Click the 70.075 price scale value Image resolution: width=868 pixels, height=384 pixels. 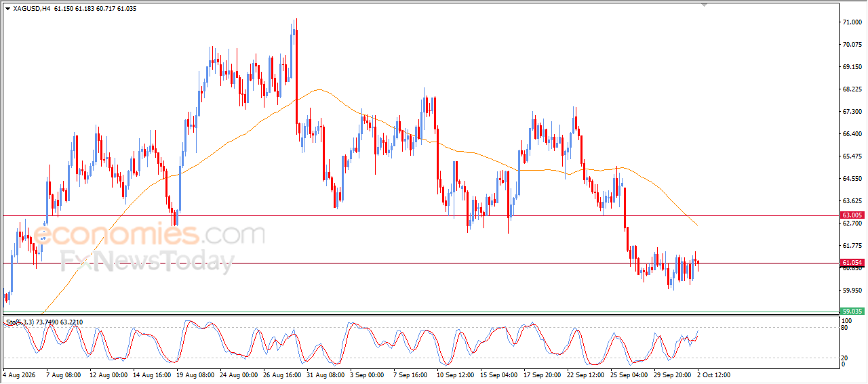point(852,45)
